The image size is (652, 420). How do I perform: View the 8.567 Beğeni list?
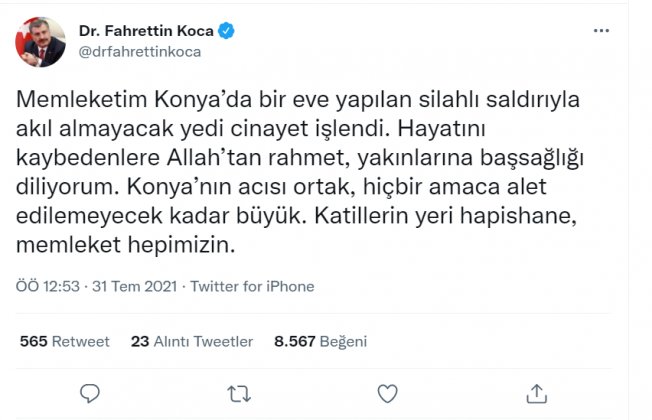point(321,341)
